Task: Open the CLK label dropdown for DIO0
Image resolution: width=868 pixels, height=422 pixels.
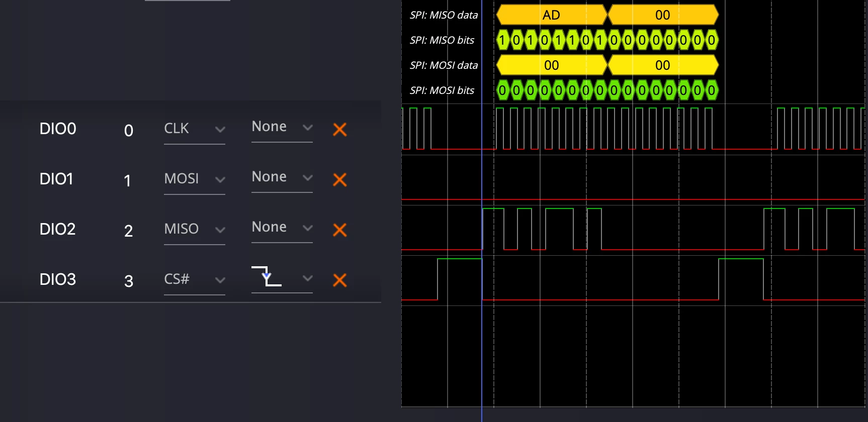Action: point(220,130)
